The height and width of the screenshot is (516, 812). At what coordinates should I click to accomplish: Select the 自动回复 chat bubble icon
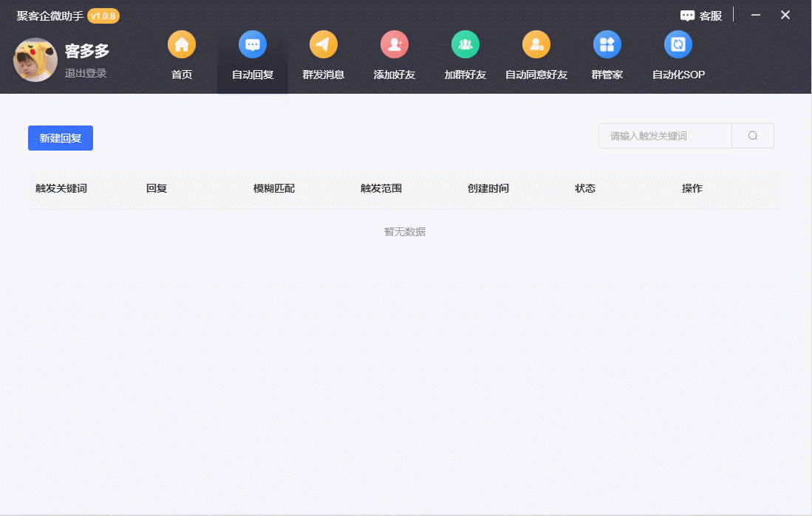coord(253,44)
